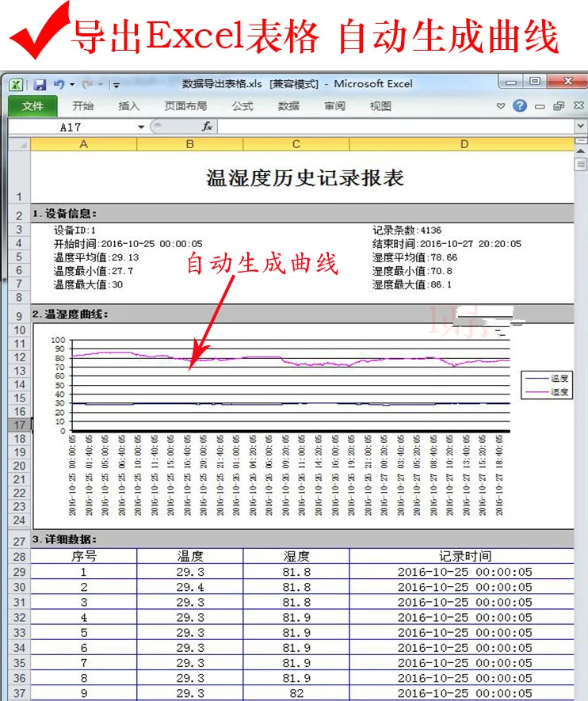Select the row 17 header

click(19, 425)
